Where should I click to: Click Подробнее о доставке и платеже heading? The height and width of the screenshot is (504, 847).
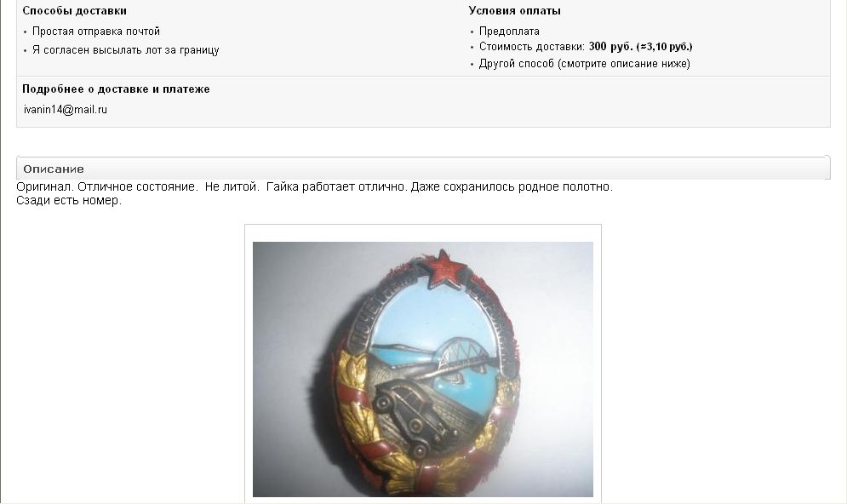coord(116,89)
